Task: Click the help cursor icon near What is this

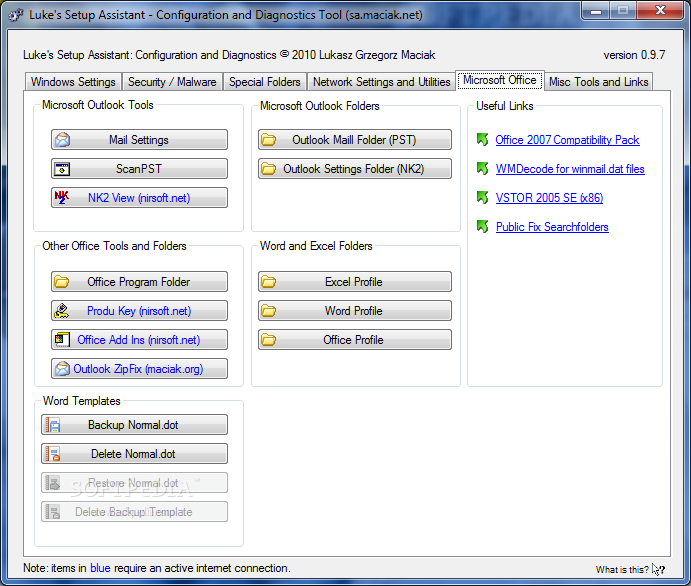Action: tap(658, 569)
